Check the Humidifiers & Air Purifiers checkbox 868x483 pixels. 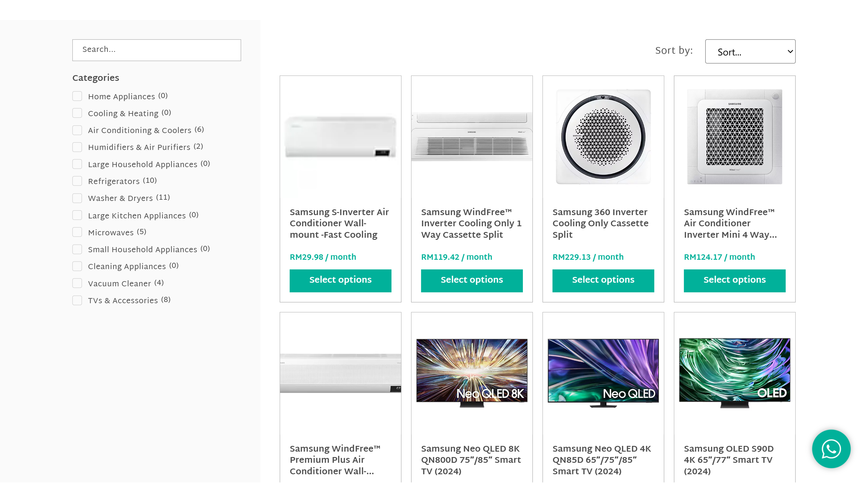77,147
